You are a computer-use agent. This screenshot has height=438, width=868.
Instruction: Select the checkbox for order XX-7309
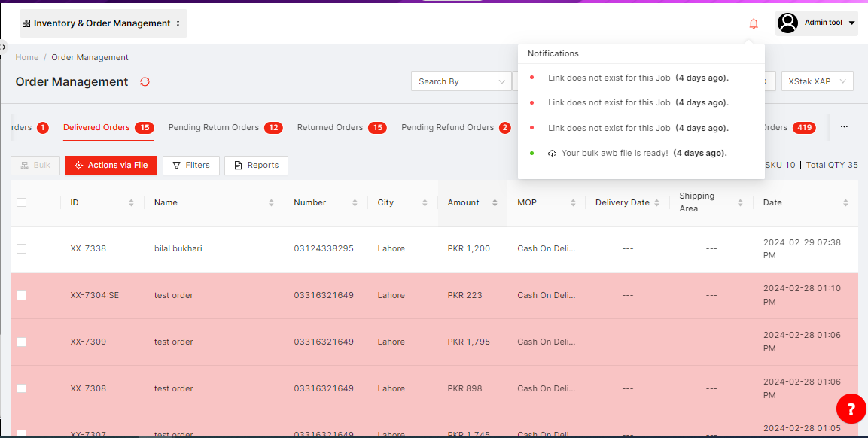tap(21, 342)
